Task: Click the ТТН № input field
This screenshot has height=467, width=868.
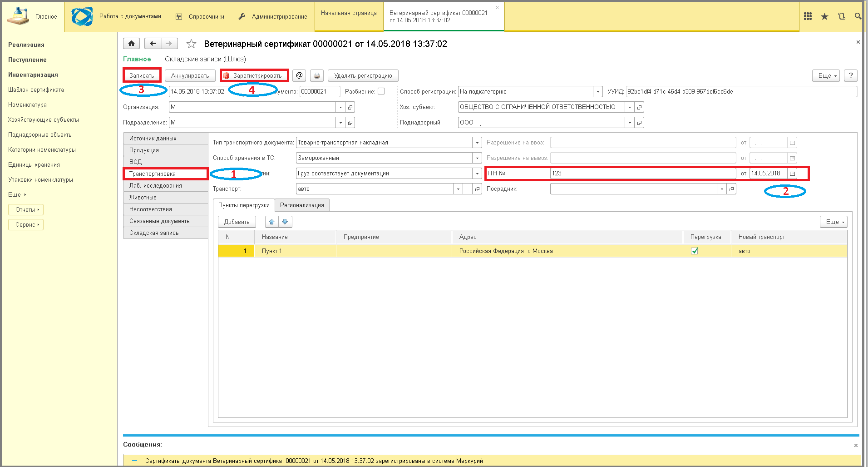Action: 643,174
